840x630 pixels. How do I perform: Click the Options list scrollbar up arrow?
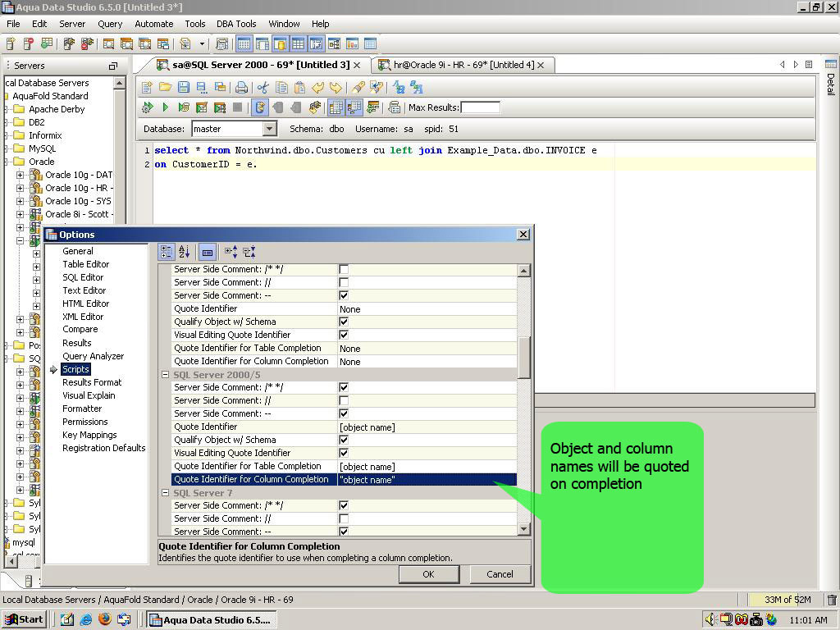click(524, 270)
